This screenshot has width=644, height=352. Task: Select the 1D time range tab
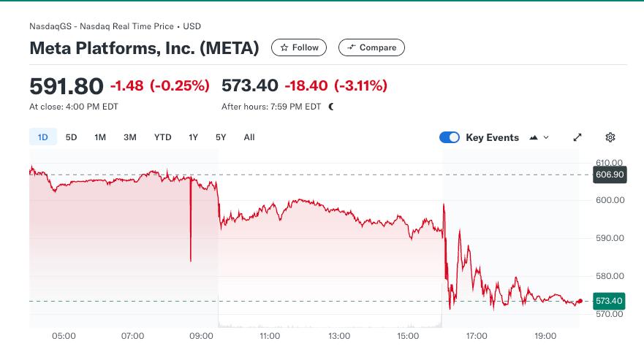click(x=42, y=137)
